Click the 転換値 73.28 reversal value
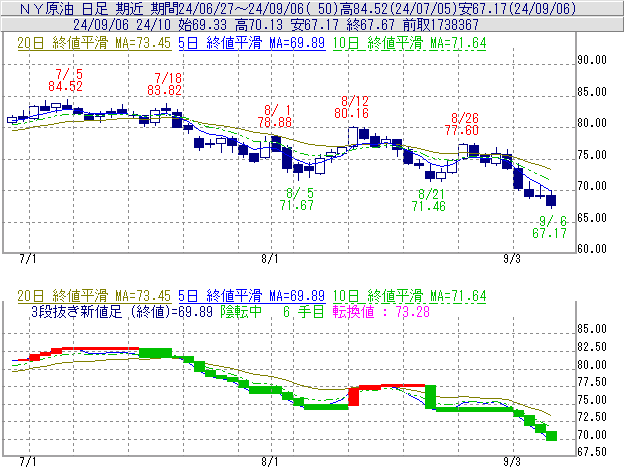The image size is (624, 475). click(x=381, y=311)
